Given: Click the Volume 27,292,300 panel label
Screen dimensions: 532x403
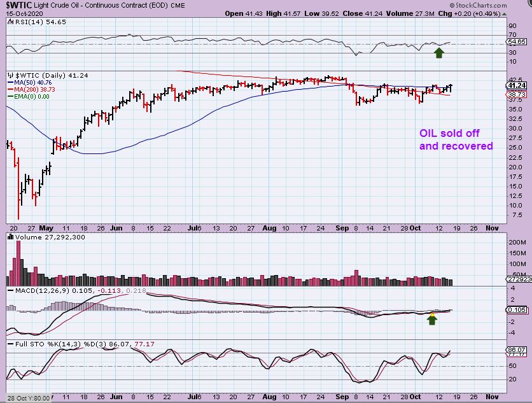Looking at the screenshot, I should click(x=50, y=237).
